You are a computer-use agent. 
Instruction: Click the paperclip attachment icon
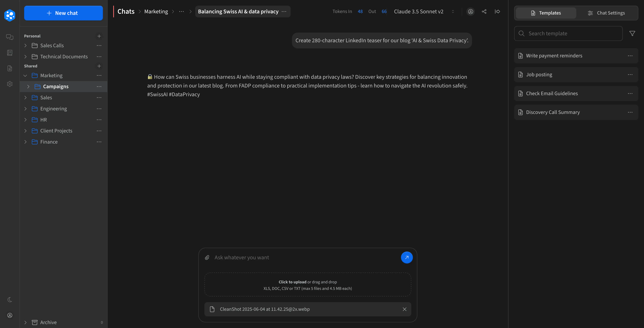[207, 257]
